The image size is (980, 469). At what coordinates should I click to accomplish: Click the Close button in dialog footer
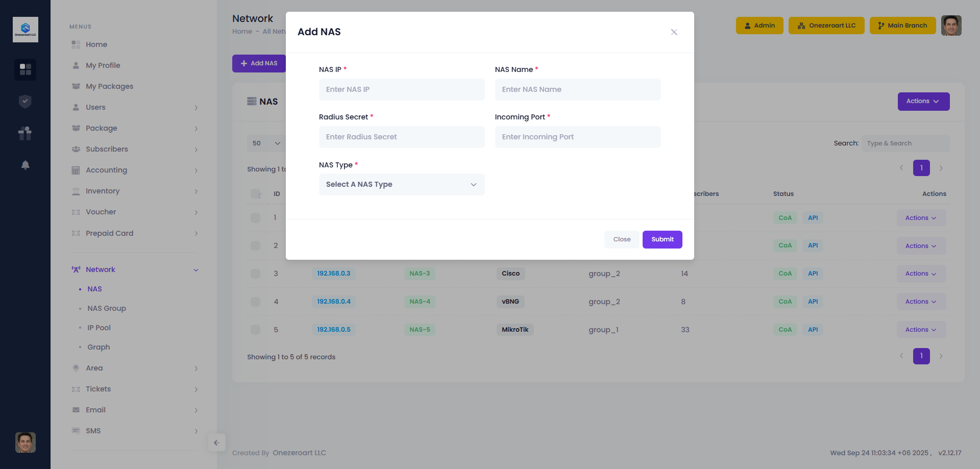(622, 239)
